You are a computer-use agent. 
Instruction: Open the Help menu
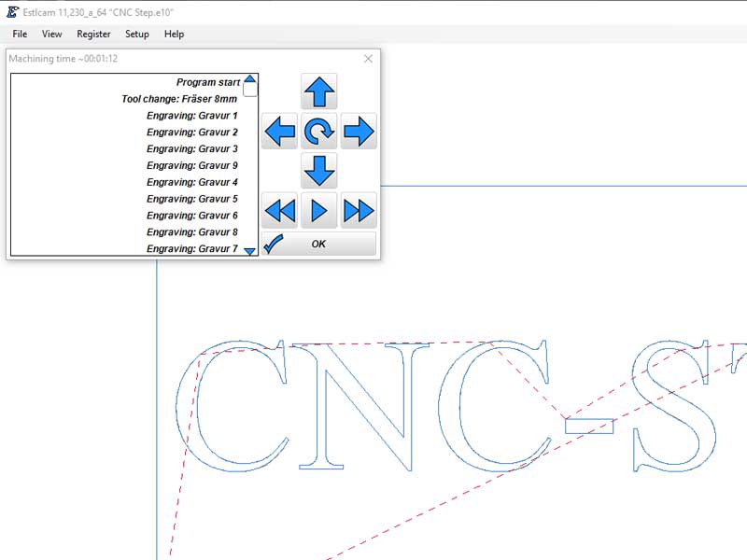(x=173, y=34)
